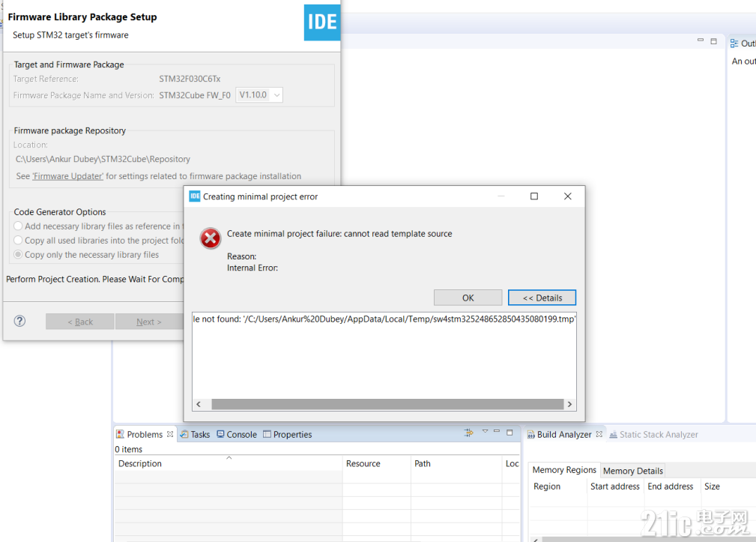Click the End address column header
Screen dimensions: 756x542
671,487
